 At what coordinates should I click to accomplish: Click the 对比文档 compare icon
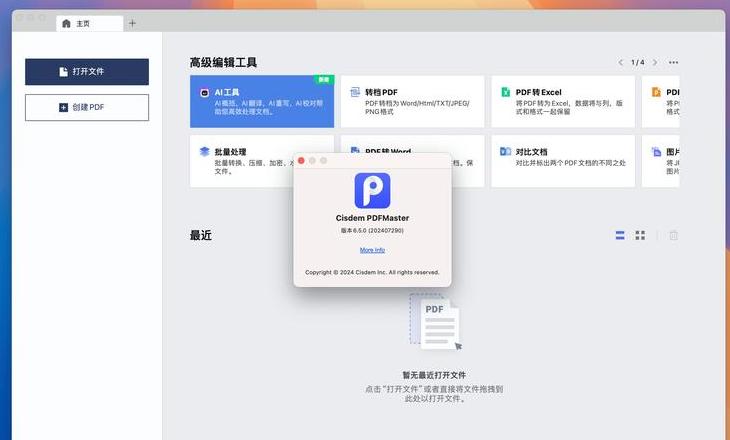pos(505,151)
